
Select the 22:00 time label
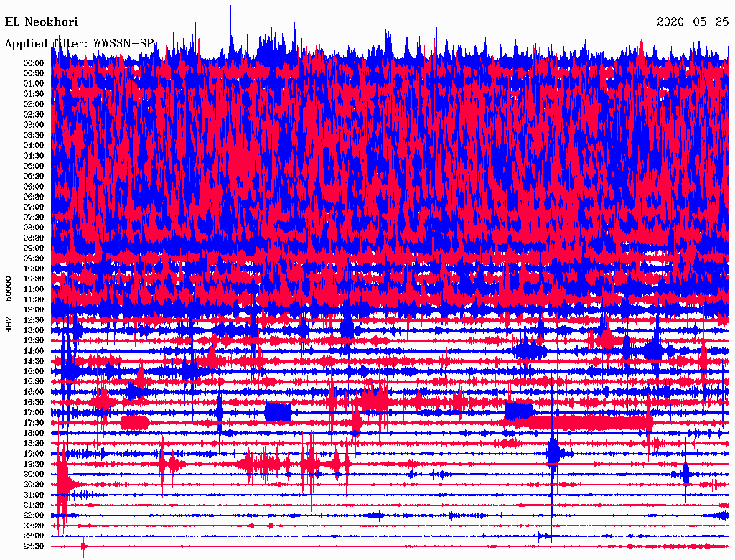pos(34,515)
